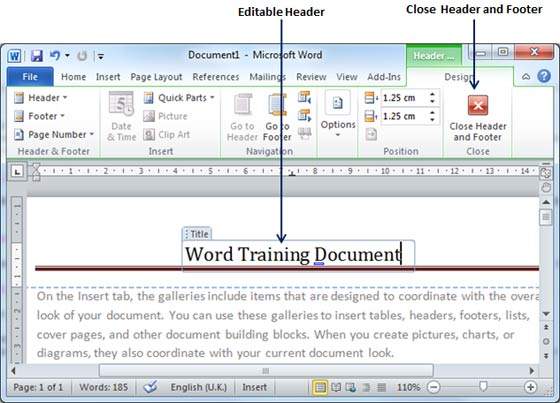Click the English (U.K.) language button
This screenshot has height=403, width=560.
tap(199, 387)
